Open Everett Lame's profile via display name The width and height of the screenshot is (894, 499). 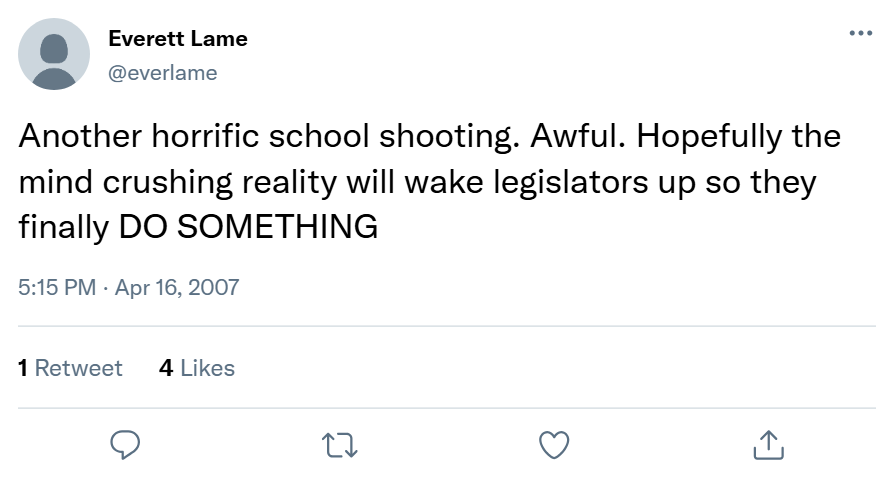(x=178, y=40)
